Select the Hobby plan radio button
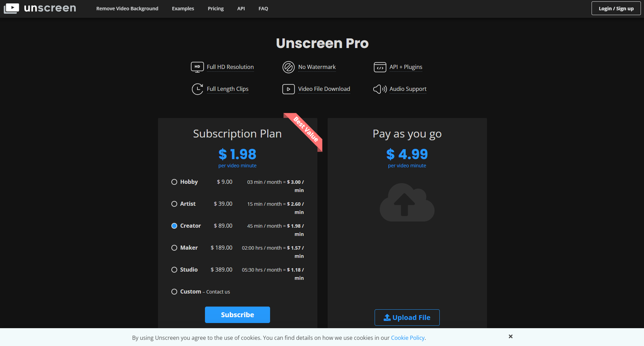 click(x=174, y=182)
